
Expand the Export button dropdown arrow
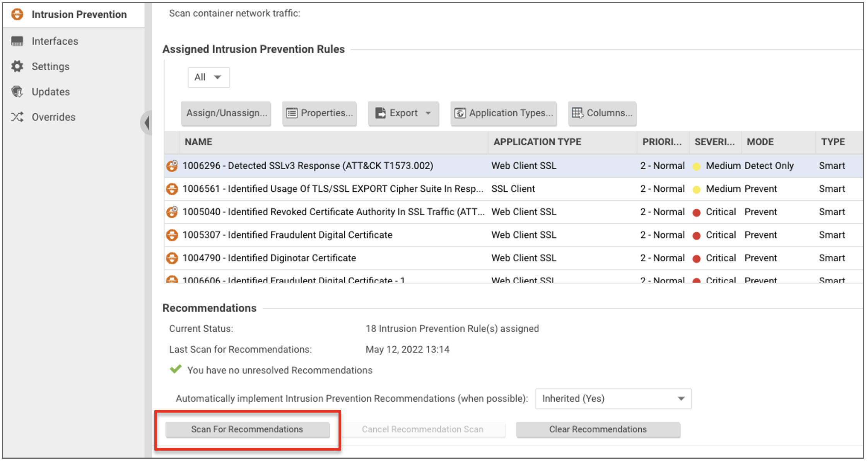428,113
